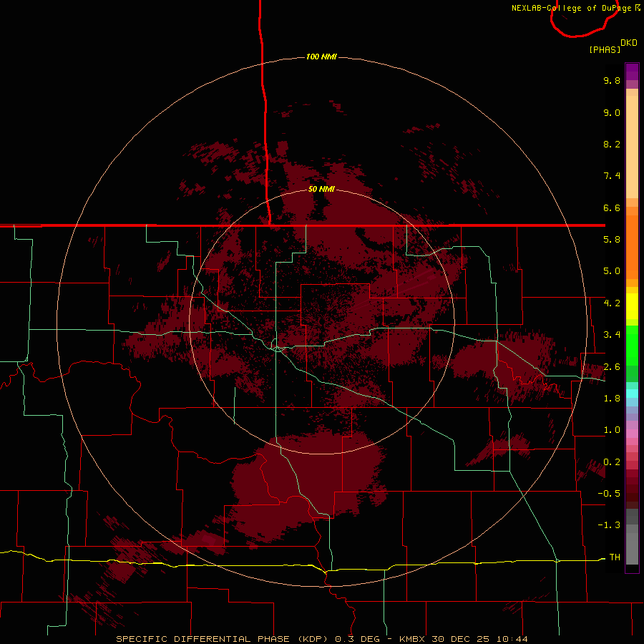Click the DKD legend title
The image size is (644, 644).
tap(629, 43)
